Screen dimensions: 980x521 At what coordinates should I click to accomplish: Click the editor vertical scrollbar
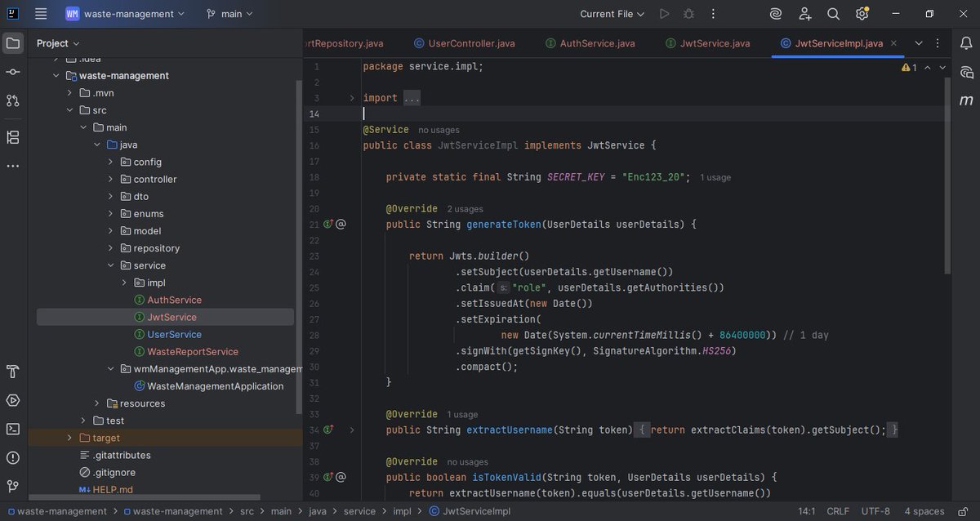[947, 176]
